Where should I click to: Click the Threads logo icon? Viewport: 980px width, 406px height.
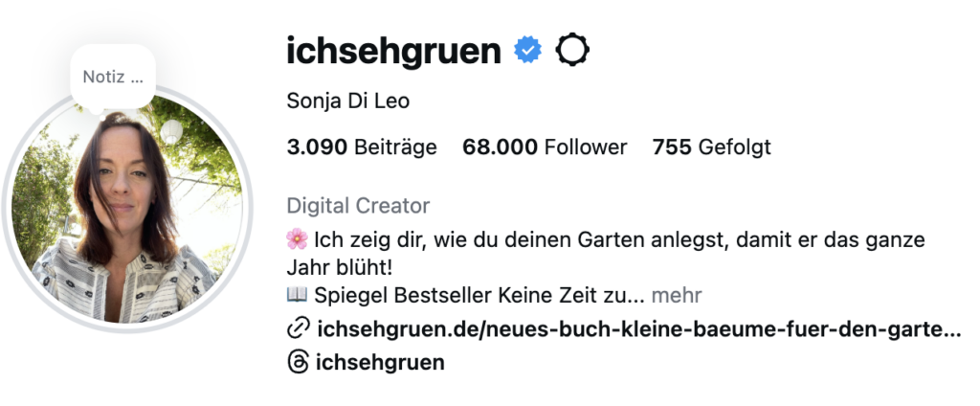297,362
